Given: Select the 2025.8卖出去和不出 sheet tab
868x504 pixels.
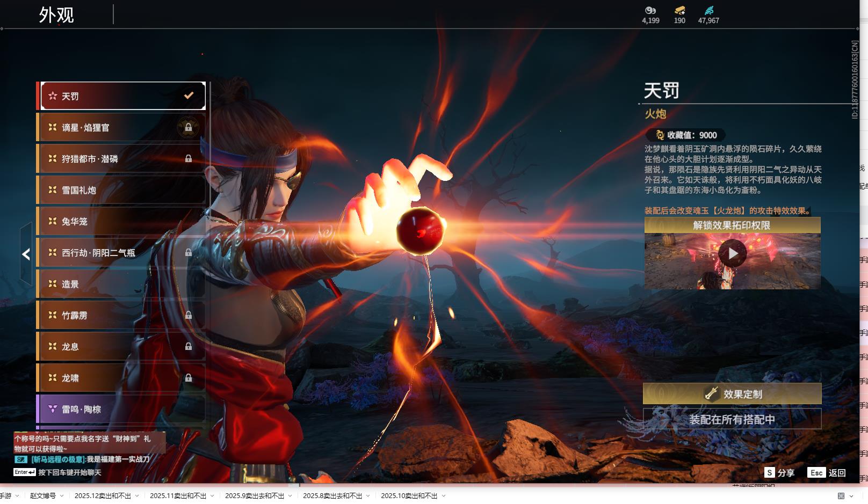Looking at the screenshot, I should click(332, 496).
